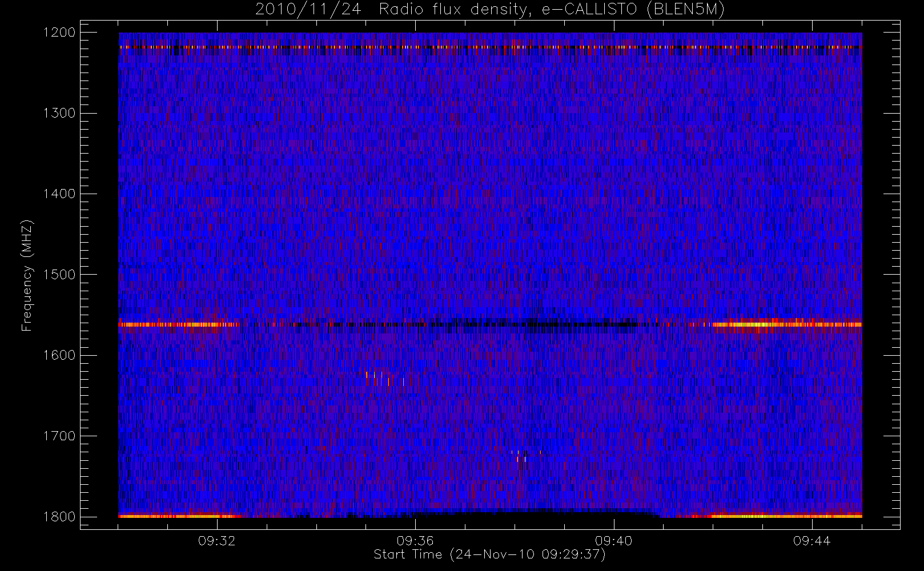Click the burst spikes near 1630 MHz

pyautogui.click(x=385, y=379)
